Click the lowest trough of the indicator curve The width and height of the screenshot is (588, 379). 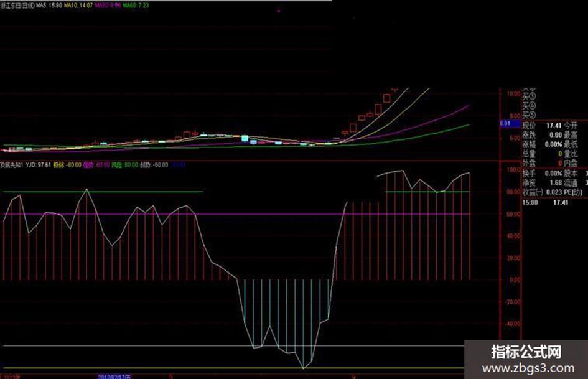point(304,368)
